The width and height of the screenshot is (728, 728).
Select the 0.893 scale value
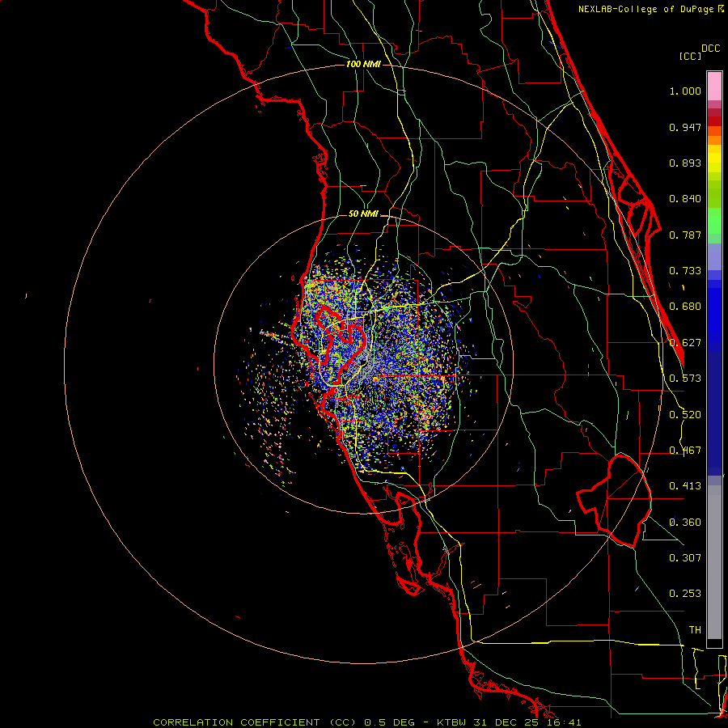[685, 163]
